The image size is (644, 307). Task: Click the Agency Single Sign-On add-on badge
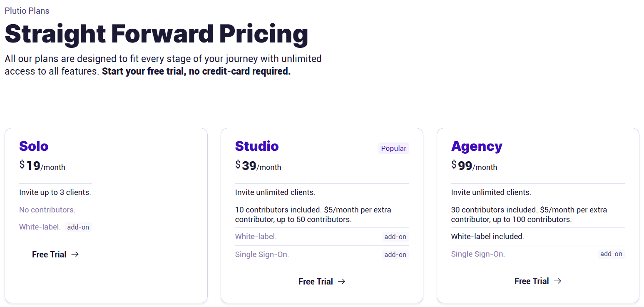click(x=611, y=254)
